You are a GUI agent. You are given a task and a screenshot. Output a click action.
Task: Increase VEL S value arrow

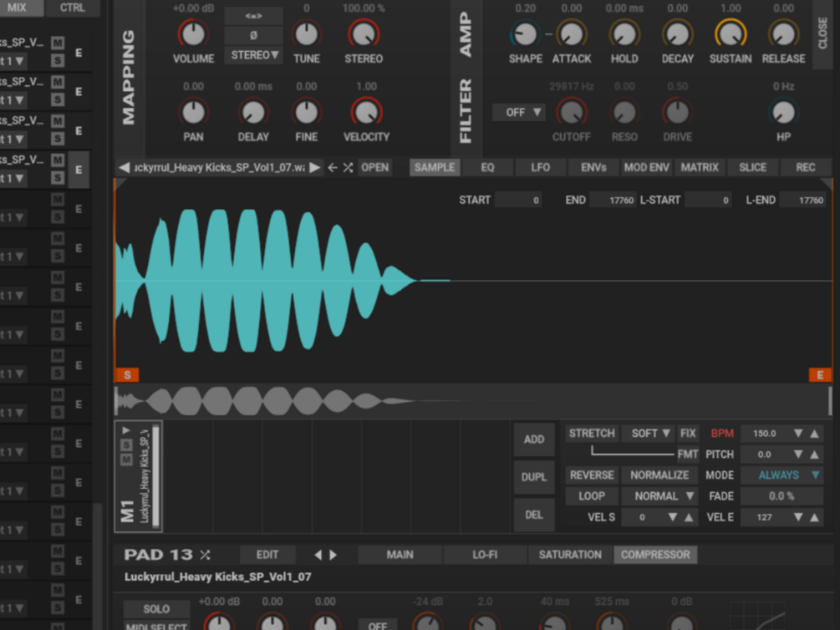point(689,517)
